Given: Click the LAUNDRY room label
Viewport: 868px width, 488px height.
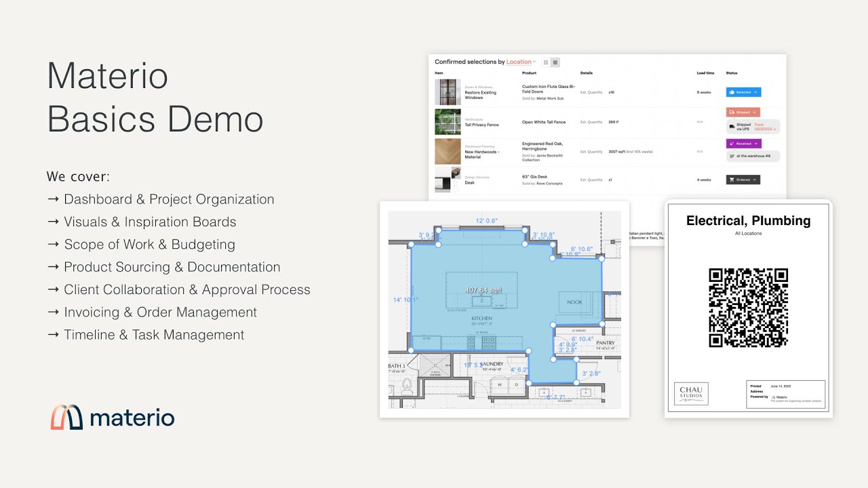Looking at the screenshot, I should (493, 364).
